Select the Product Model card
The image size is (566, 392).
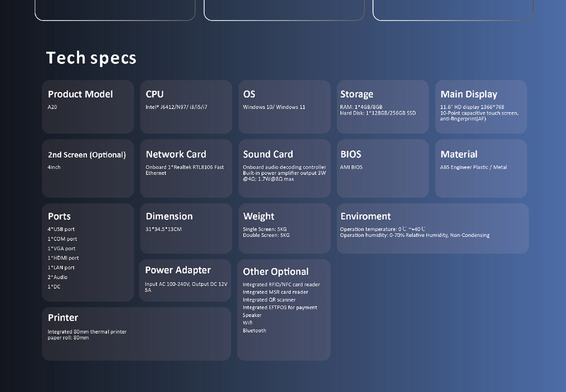[x=88, y=107]
